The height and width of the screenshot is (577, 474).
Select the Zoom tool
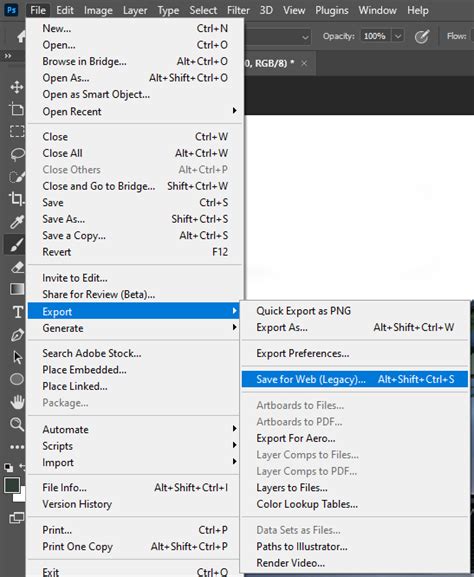(17, 424)
